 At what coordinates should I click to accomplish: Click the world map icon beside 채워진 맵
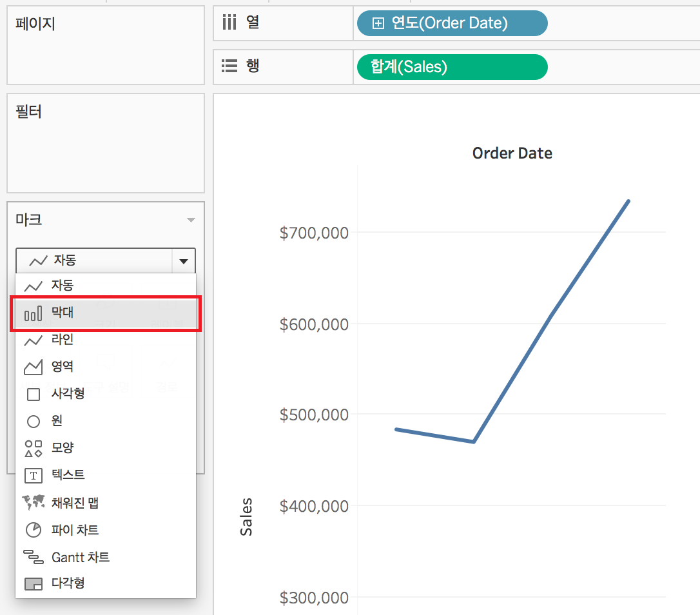pyautogui.click(x=34, y=502)
